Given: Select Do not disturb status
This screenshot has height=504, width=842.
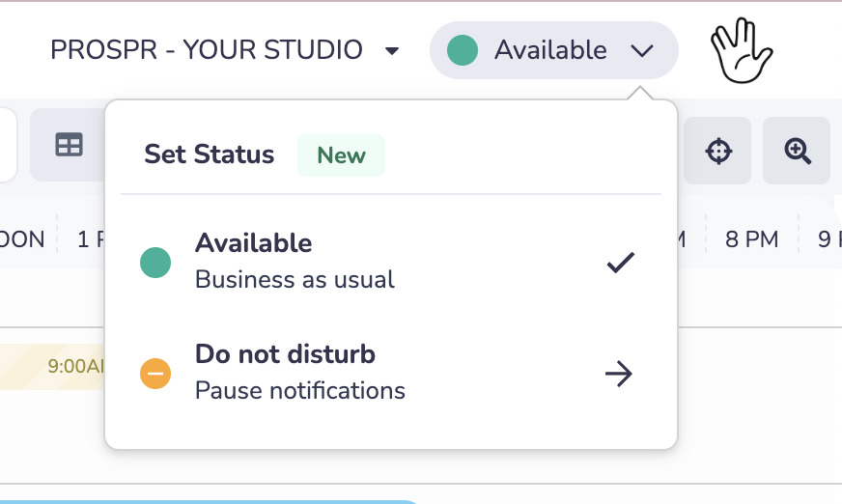Looking at the screenshot, I should [391, 373].
